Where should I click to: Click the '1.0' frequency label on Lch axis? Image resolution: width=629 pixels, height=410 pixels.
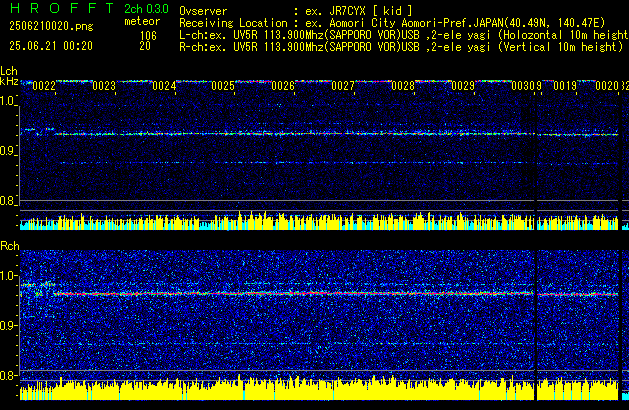coord(8,101)
